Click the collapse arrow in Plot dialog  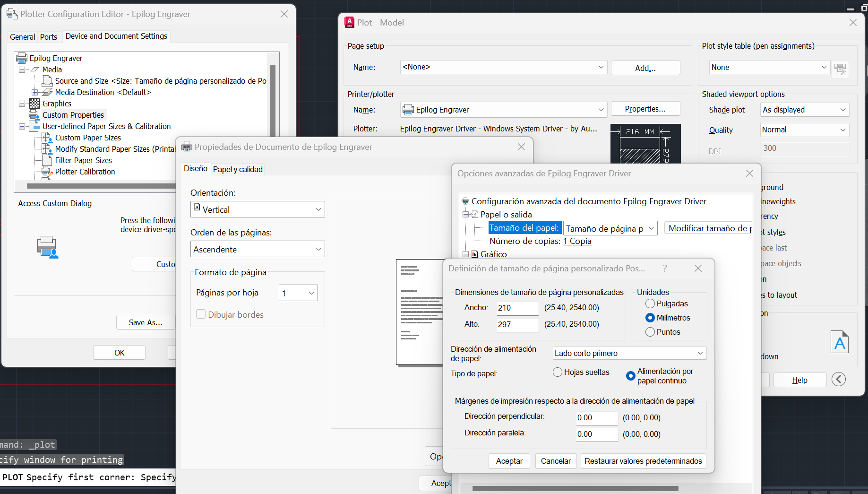839,379
